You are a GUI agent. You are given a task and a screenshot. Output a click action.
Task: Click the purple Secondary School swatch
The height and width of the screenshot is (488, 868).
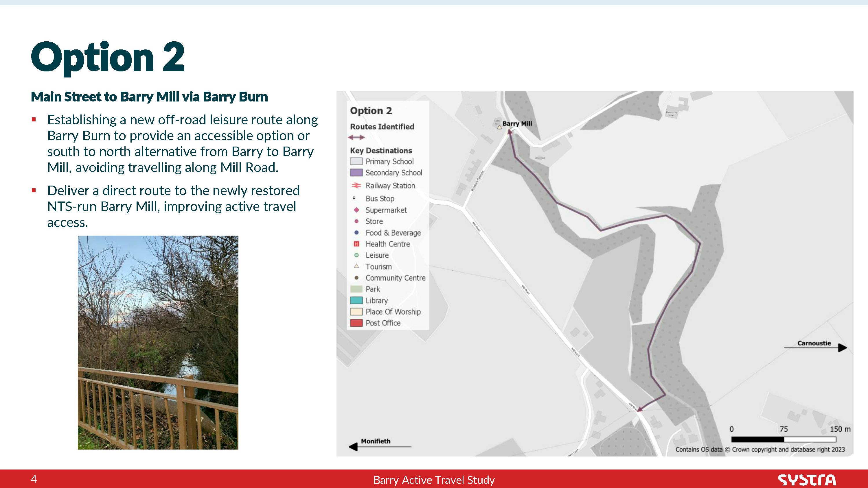tap(356, 172)
